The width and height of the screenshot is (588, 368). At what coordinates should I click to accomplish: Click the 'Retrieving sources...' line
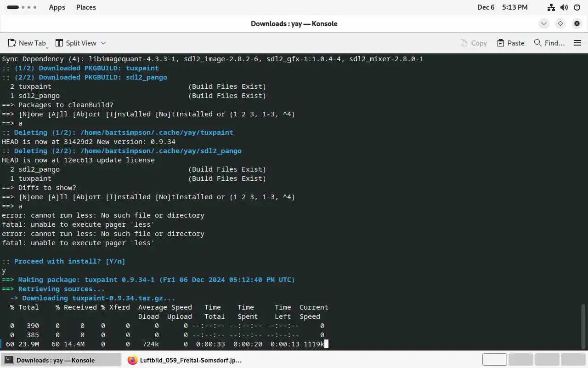click(x=53, y=289)
